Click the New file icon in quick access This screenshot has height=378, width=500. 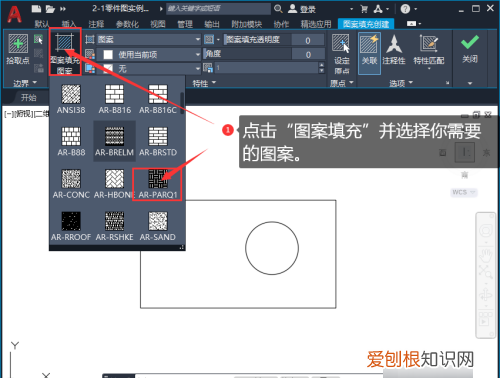click(x=36, y=9)
